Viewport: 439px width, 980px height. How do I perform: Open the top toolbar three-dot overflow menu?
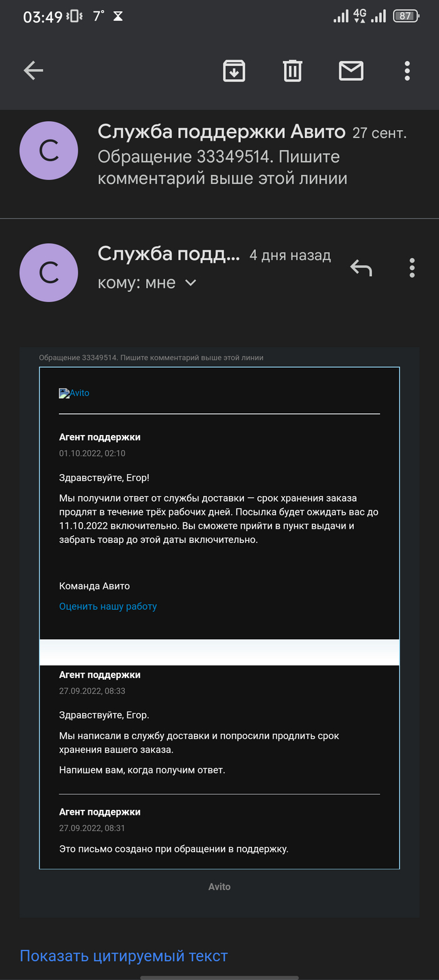click(407, 70)
